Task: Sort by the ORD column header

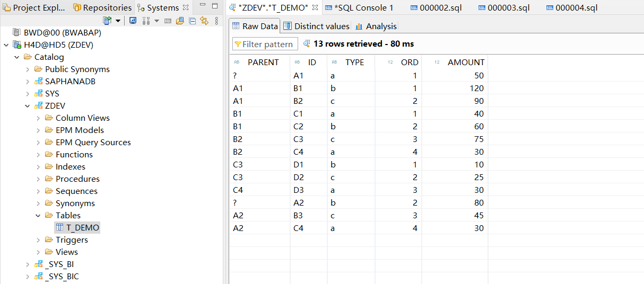Action: click(x=398, y=63)
